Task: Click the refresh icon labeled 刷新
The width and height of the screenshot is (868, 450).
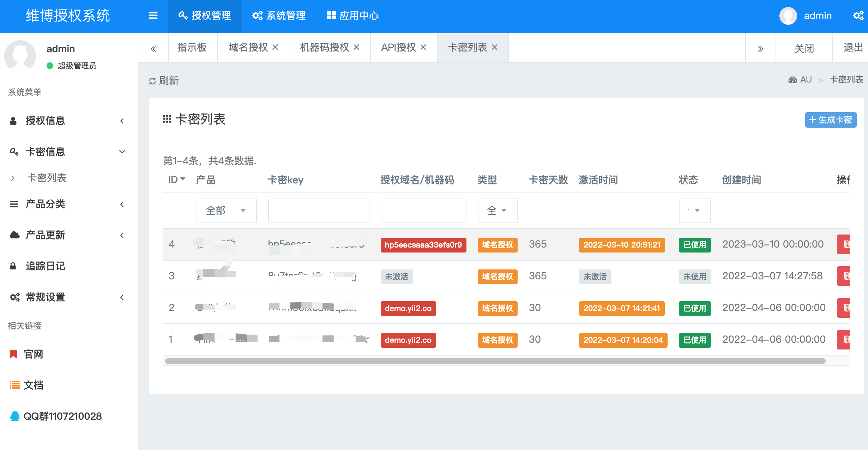Action: tap(152, 81)
